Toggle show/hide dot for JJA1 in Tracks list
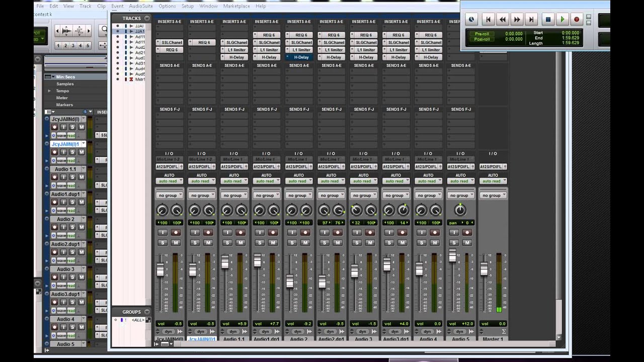 [118, 31]
